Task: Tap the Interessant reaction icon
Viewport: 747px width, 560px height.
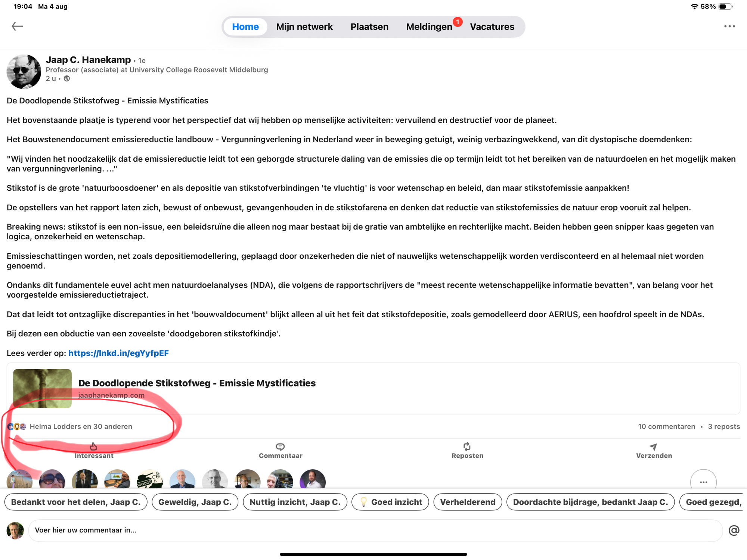Action: coord(93,447)
